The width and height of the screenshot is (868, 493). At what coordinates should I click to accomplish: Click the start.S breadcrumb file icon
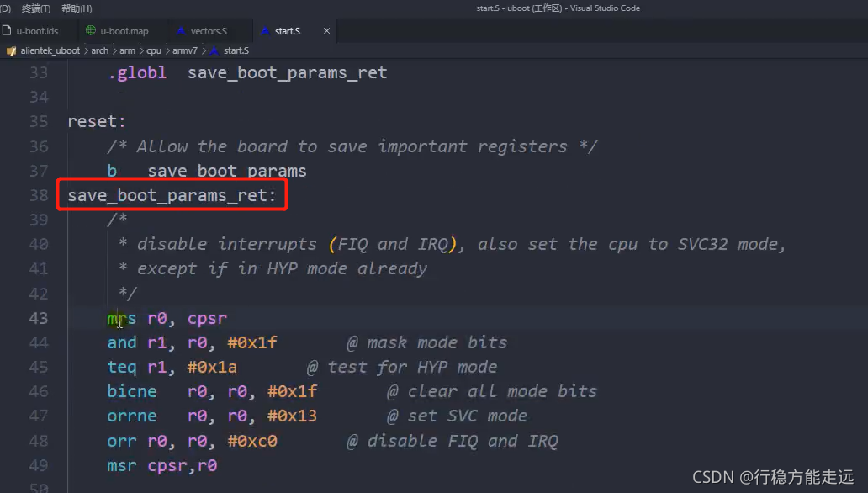point(214,50)
